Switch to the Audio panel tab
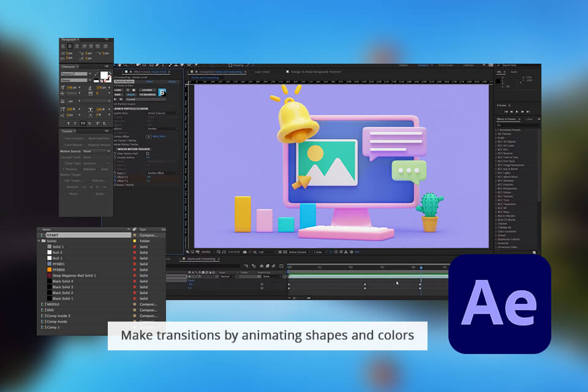 [x=514, y=72]
